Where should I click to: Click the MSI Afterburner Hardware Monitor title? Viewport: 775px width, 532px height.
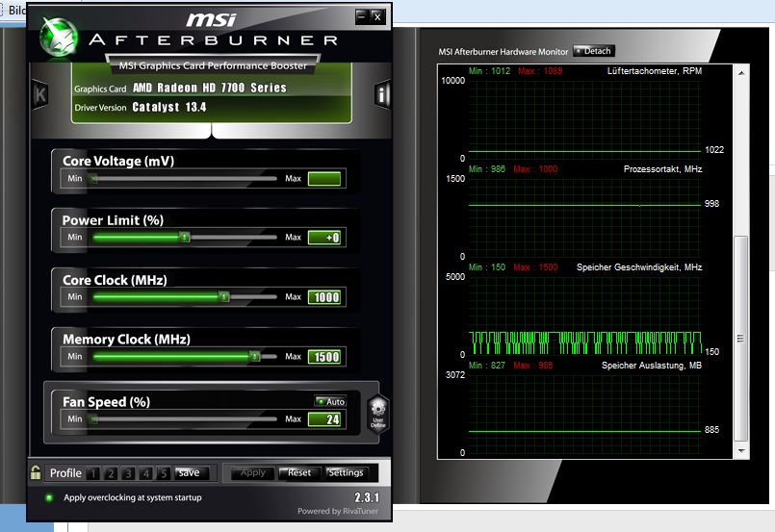[504, 51]
